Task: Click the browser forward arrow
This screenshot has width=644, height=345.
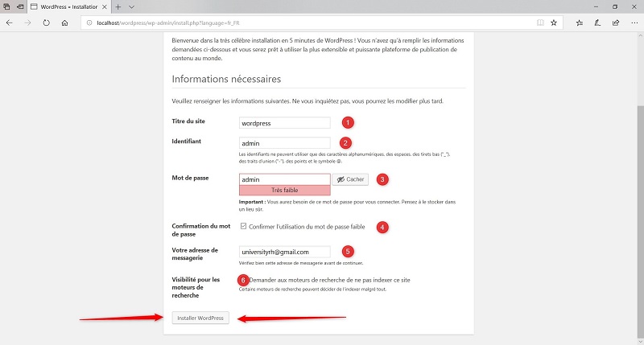Action: tap(27, 23)
